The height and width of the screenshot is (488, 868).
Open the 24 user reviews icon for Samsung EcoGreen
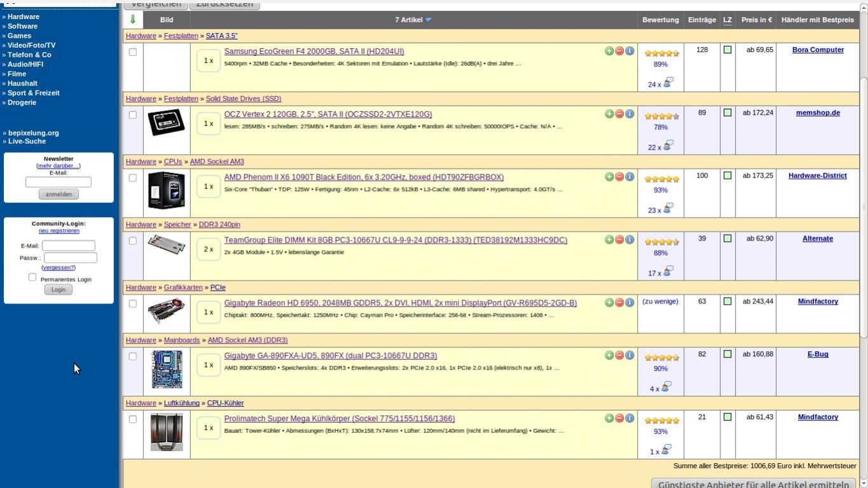[668, 83]
